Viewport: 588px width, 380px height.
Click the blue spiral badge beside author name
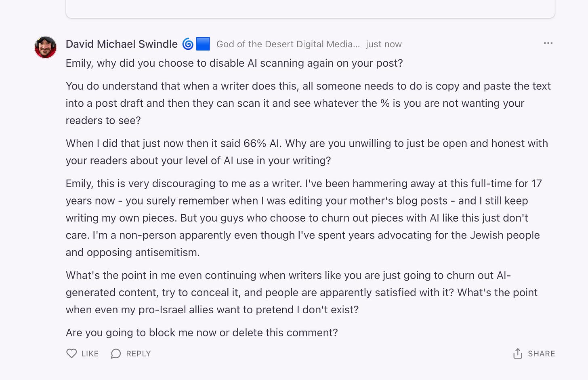188,44
